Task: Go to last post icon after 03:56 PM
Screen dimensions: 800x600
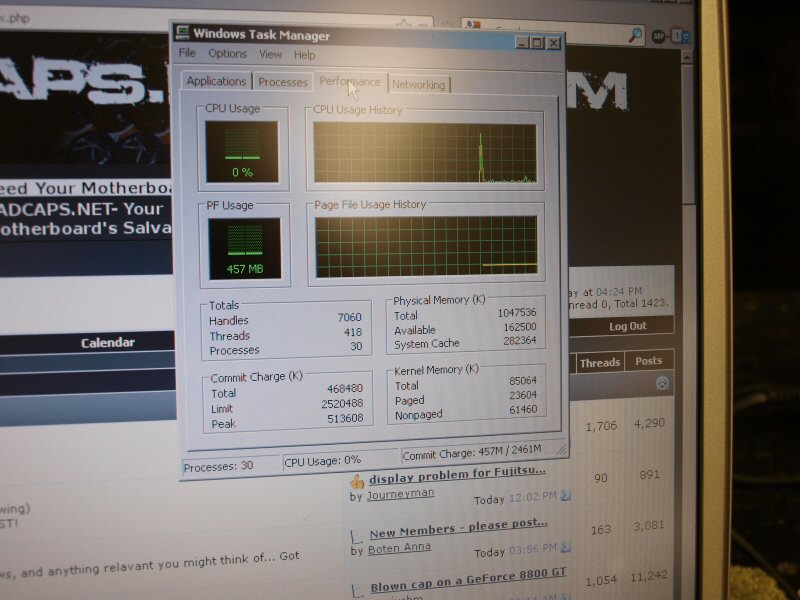Action: (x=566, y=547)
